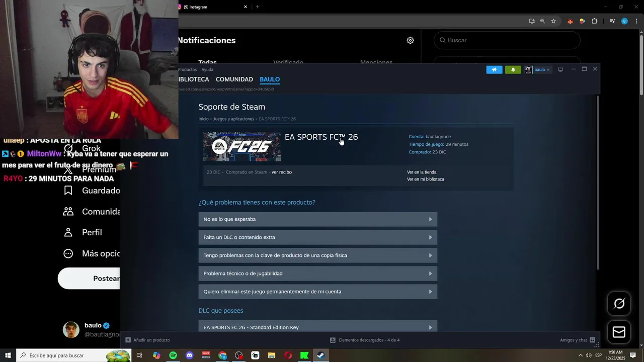Open the MetaMask fox extension
644x362 pixels.
point(570,21)
